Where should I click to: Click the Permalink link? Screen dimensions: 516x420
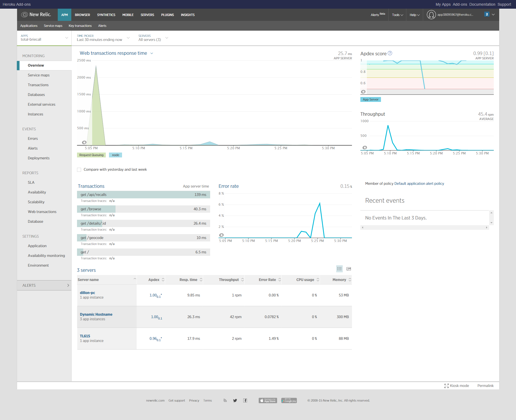coord(485,386)
